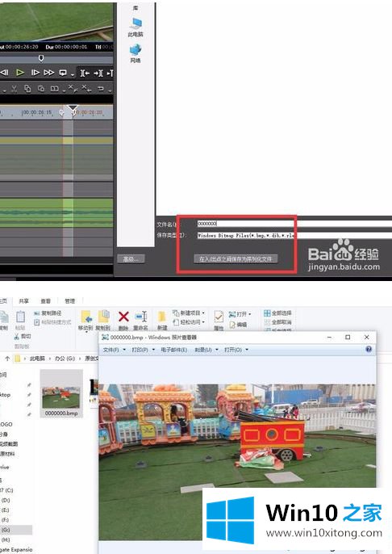
Task: Select the (H:) drive in Explorer tree
Action: point(6,539)
